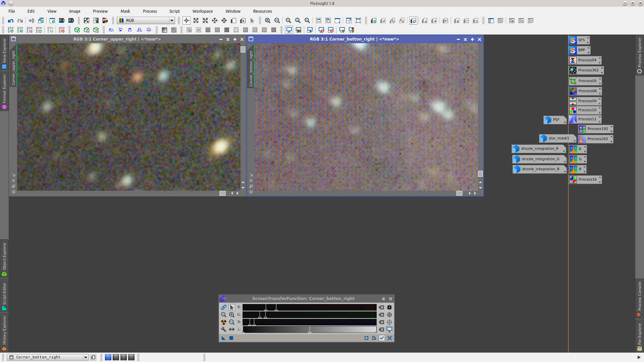Shade the Corner_upper_right image window
This screenshot has height=362, width=644.
pos(228,39)
